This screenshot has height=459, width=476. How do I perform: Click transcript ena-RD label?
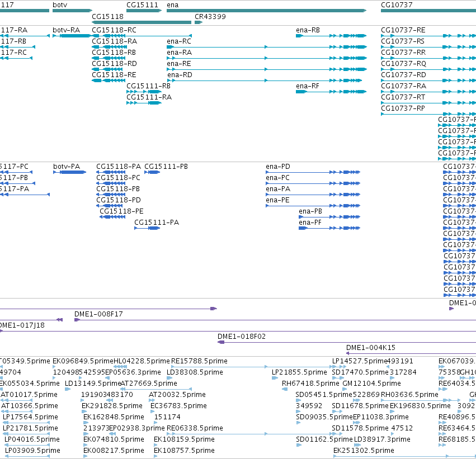tap(180, 75)
